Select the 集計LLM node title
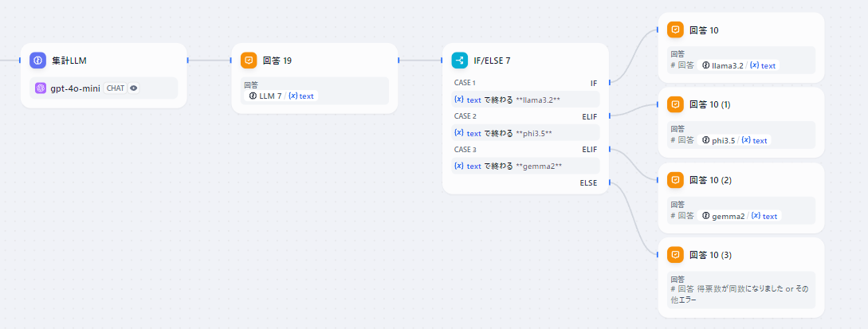Viewport: 868px width, 329px height. pos(70,61)
